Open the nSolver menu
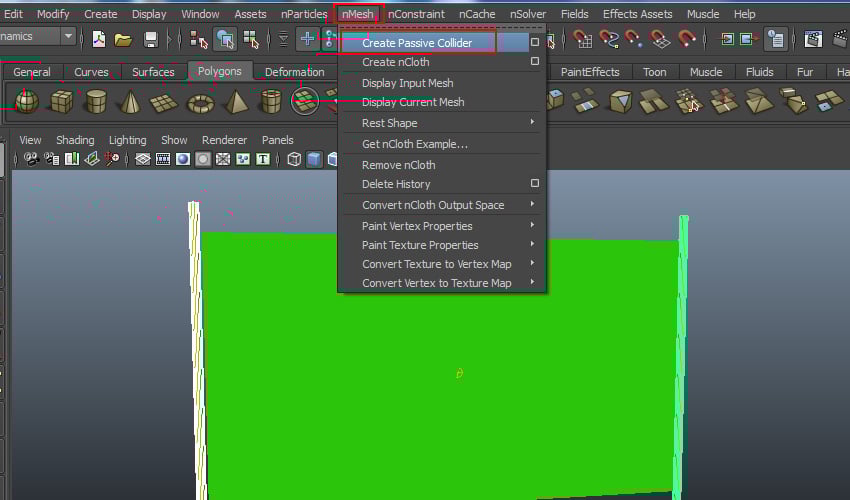Viewport: 850px width, 500px height. pos(528,14)
